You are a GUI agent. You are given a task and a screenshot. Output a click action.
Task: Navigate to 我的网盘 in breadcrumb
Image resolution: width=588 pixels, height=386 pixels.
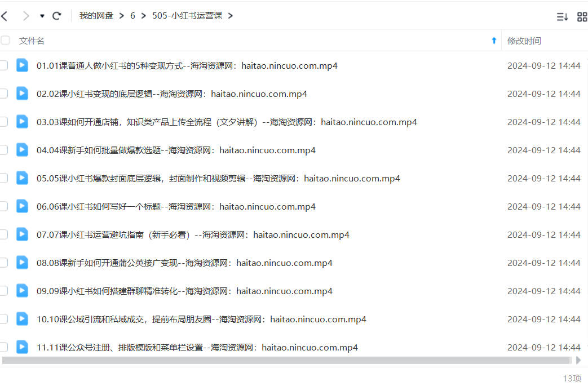(x=96, y=16)
